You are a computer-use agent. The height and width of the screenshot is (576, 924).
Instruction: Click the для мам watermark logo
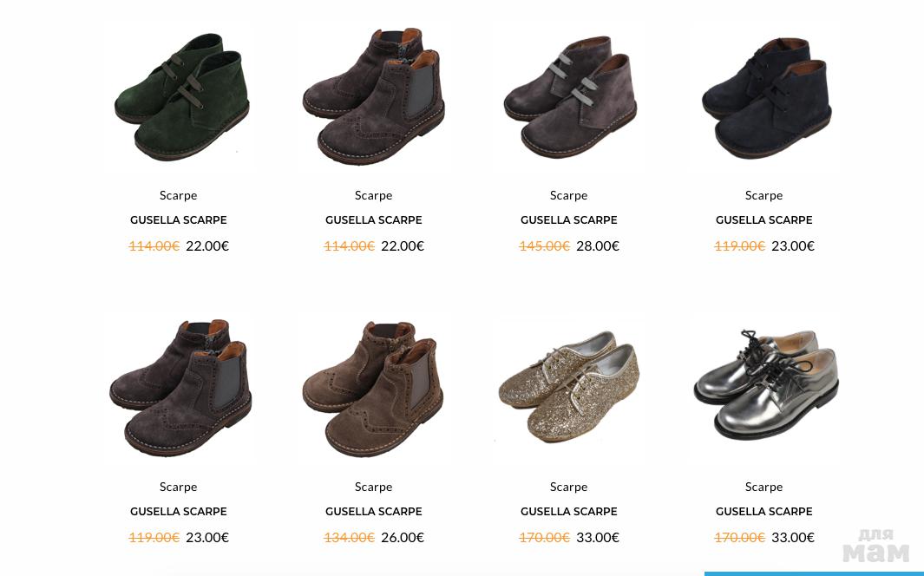pyautogui.click(x=875, y=546)
